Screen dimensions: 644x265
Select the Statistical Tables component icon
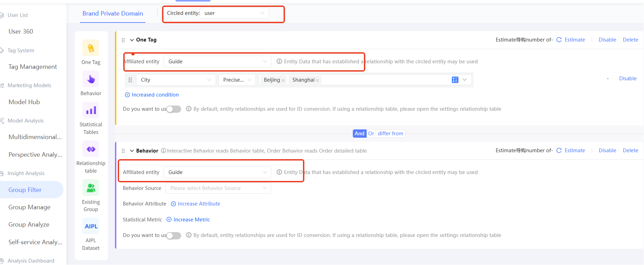coord(91,110)
